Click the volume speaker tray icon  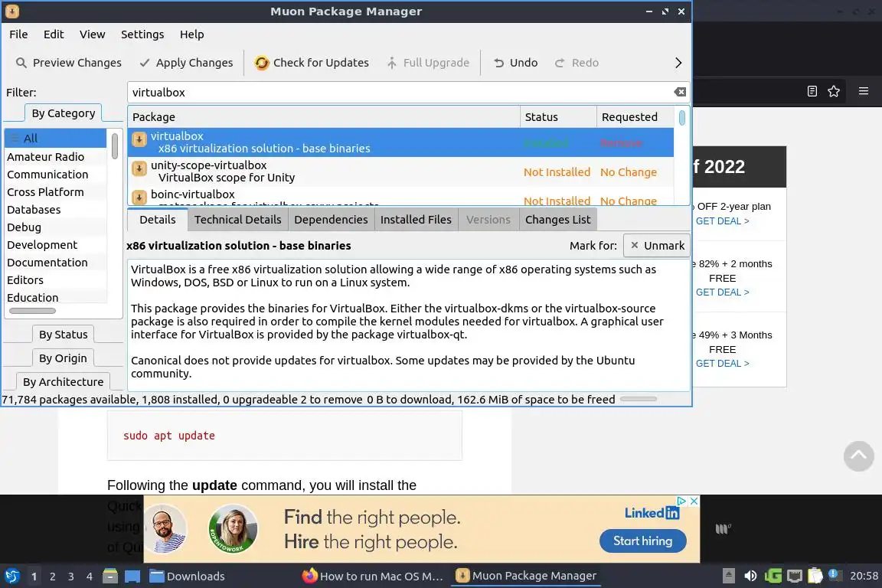coord(750,576)
